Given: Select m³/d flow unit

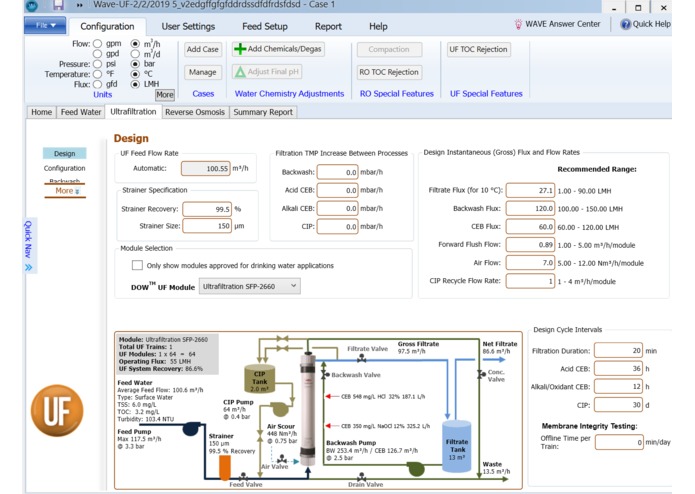Looking at the screenshot, I should point(135,54).
